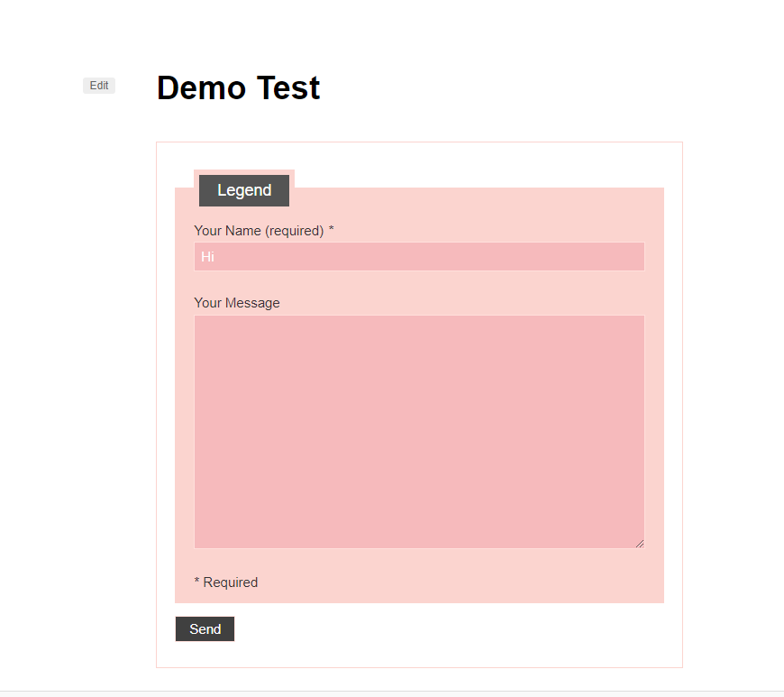Click the top-left corner of message area
Image resolution: width=784 pixels, height=697 pixels.
click(200, 321)
